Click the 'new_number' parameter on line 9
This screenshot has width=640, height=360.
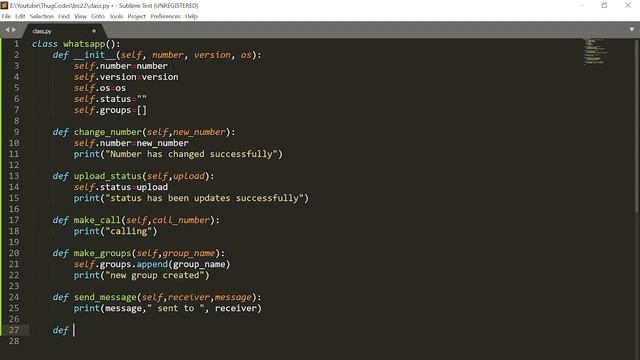[x=199, y=132]
